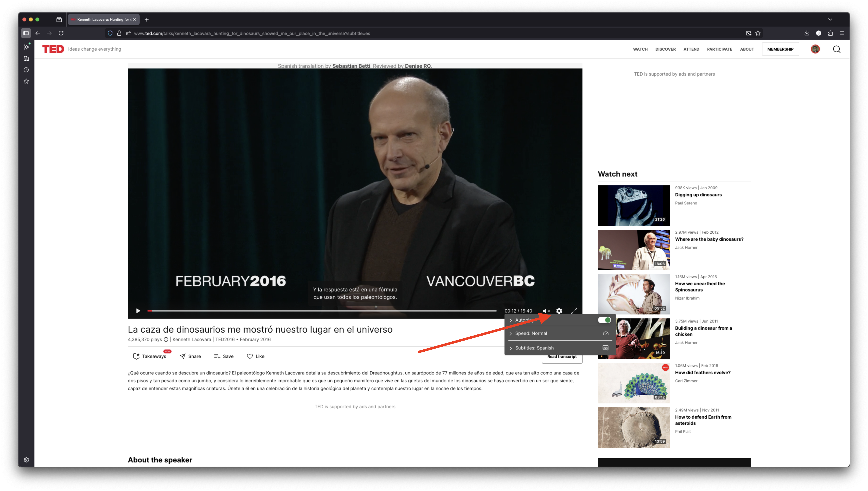Toggle the Autoplay switch off

(x=604, y=320)
